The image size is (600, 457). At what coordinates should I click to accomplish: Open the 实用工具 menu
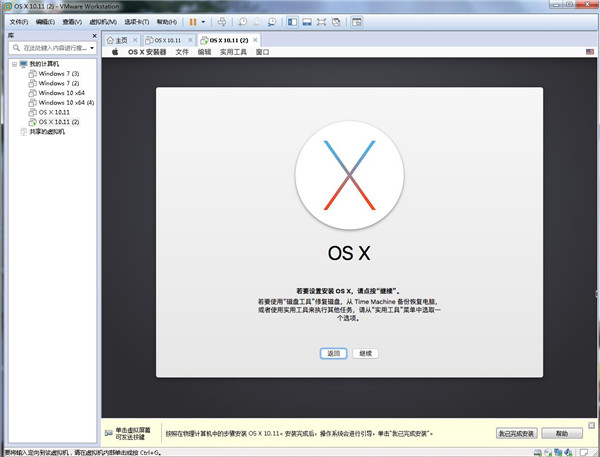(233, 52)
